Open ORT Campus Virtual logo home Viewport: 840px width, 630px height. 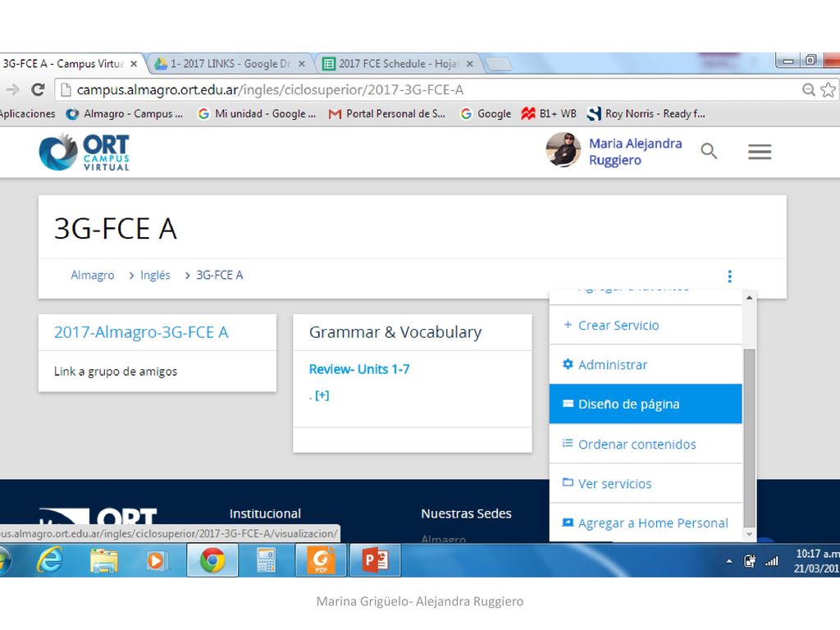tap(84, 152)
